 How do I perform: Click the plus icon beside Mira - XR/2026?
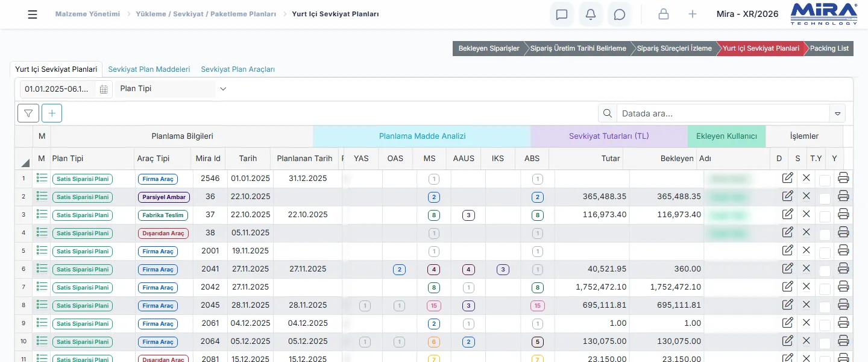693,14
